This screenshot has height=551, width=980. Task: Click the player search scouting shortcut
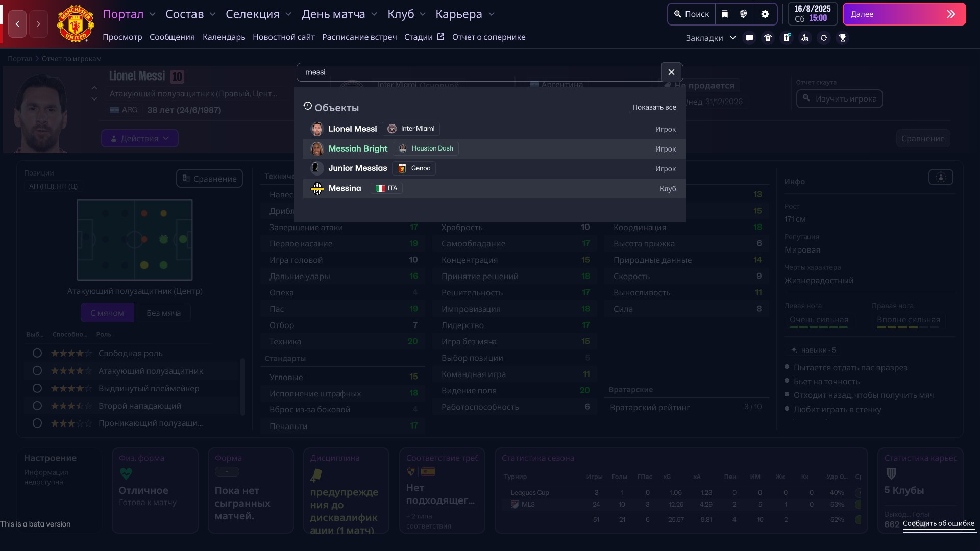[x=805, y=38]
